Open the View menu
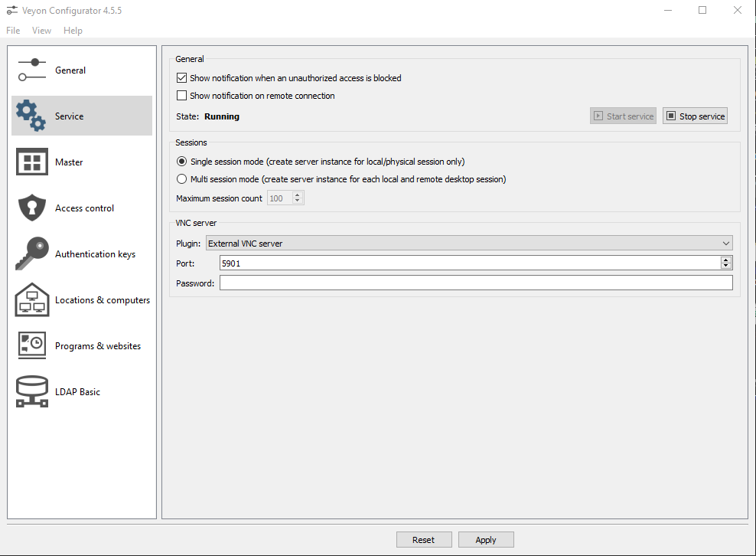Viewport: 756px width, 556px height. tap(41, 31)
